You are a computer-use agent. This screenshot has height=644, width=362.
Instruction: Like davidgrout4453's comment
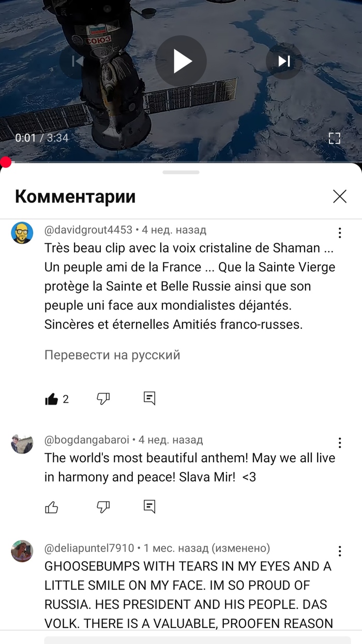click(51, 399)
